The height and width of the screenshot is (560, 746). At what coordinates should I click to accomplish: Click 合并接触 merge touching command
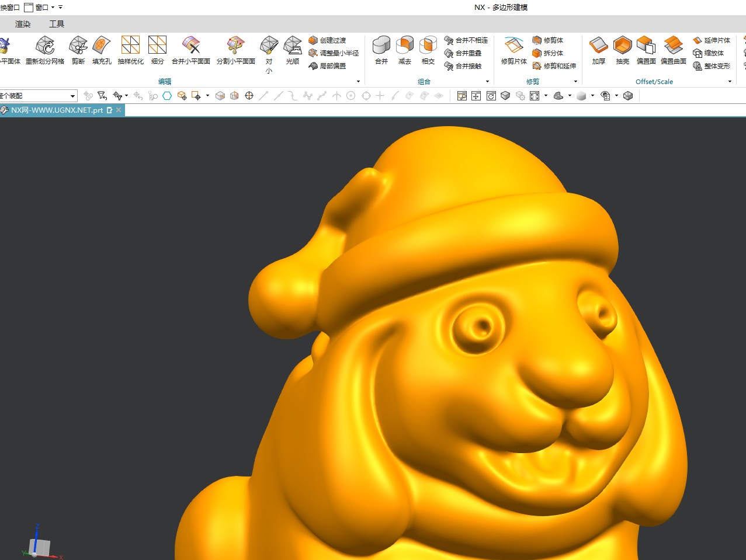tap(463, 66)
